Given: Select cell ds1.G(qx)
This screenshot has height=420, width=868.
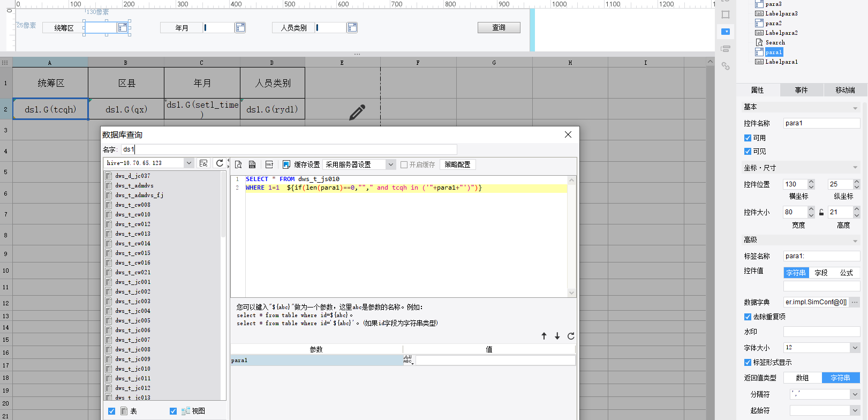Looking at the screenshot, I should [x=126, y=109].
